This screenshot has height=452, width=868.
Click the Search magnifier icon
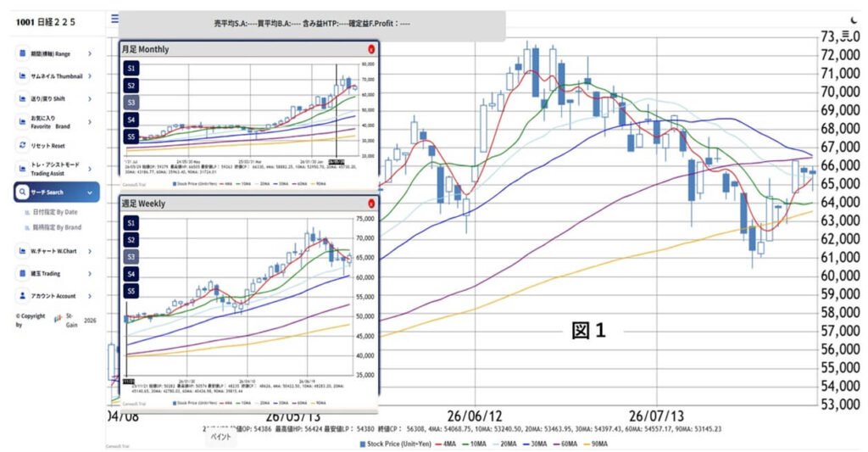22,193
